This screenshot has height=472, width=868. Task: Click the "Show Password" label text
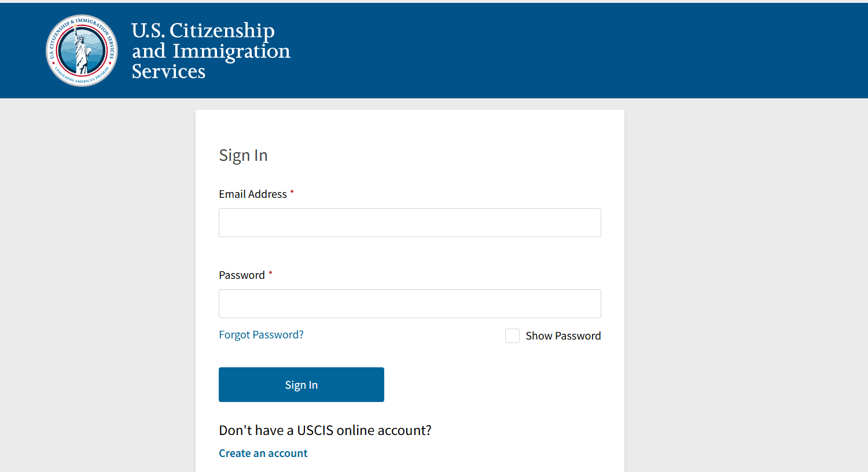coord(563,336)
